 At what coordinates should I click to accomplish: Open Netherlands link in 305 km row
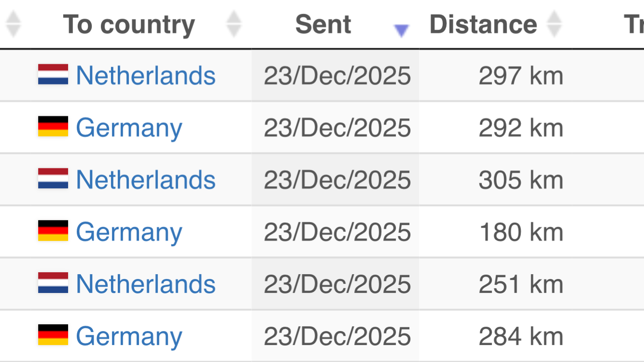click(x=146, y=180)
